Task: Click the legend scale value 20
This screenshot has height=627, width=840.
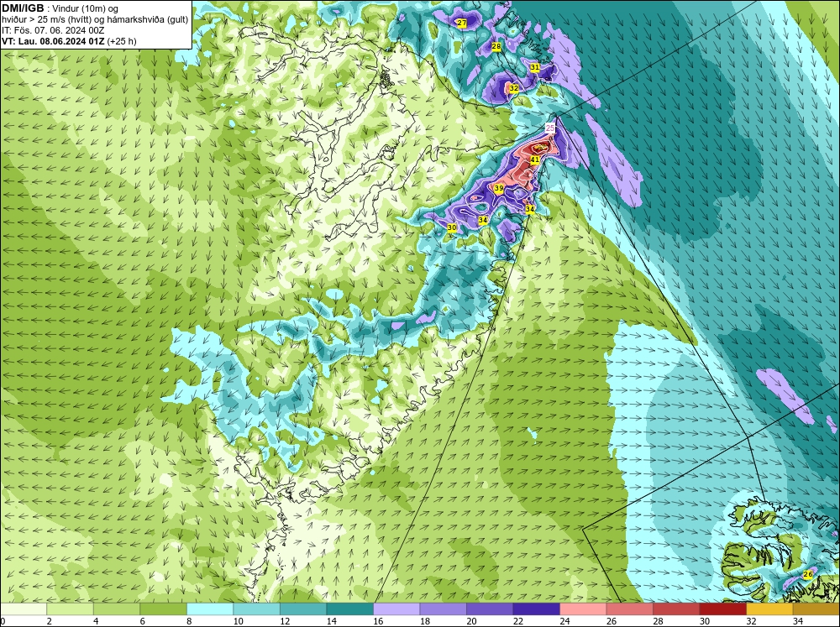Action: coord(471,621)
